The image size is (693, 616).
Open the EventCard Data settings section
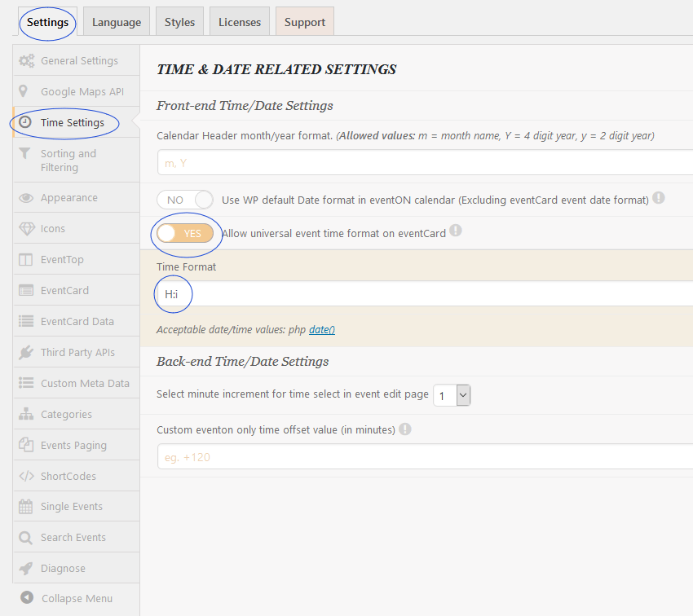(77, 322)
